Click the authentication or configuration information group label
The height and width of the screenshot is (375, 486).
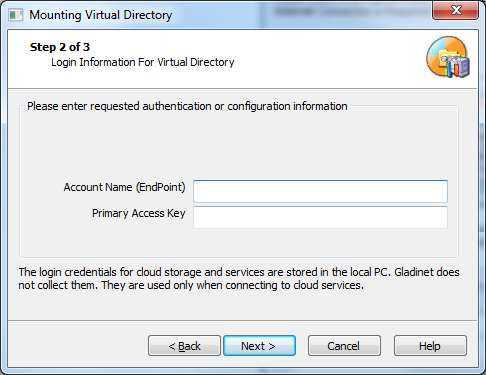[x=187, y=106]
